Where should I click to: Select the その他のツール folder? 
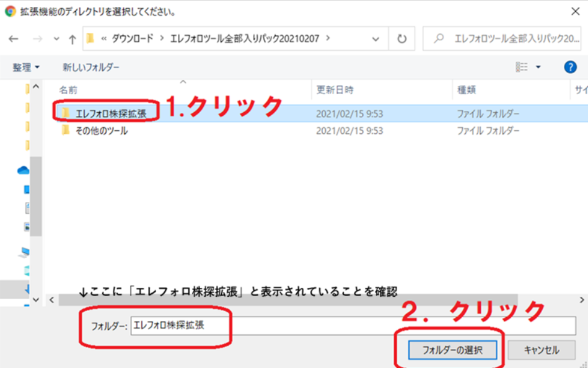(x=102, y=131)
